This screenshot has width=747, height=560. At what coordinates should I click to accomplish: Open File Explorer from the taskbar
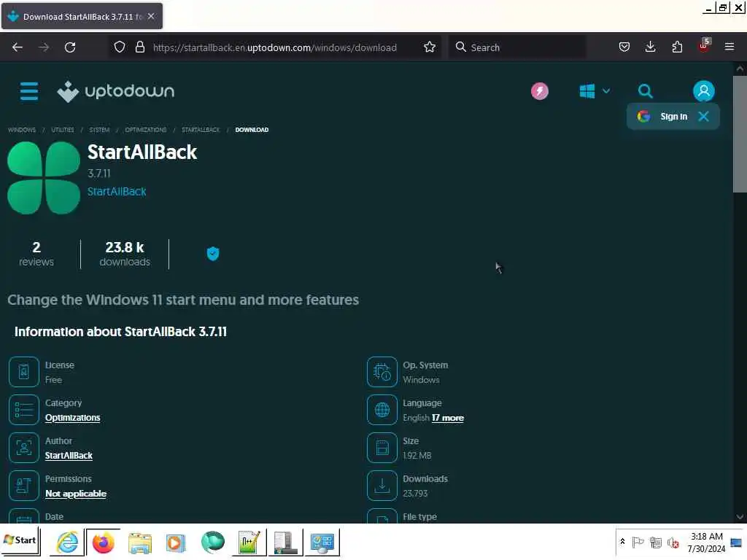(x=139, y=542)
